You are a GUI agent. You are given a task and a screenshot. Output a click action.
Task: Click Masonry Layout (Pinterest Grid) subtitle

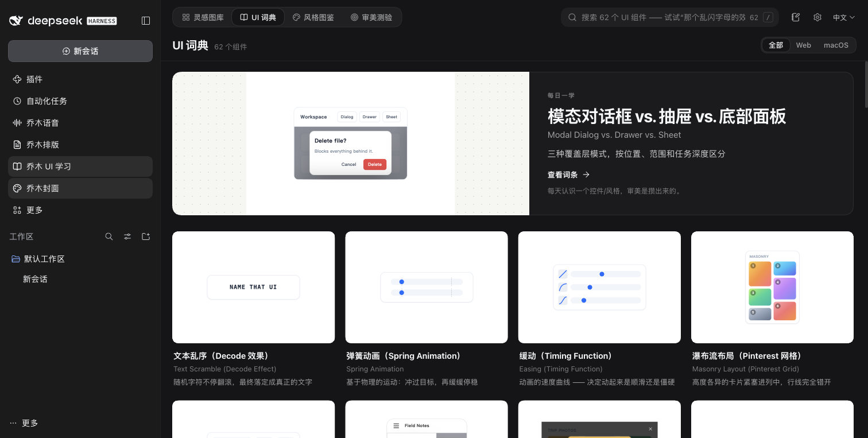pyautogui.click(x=746, y=369)
